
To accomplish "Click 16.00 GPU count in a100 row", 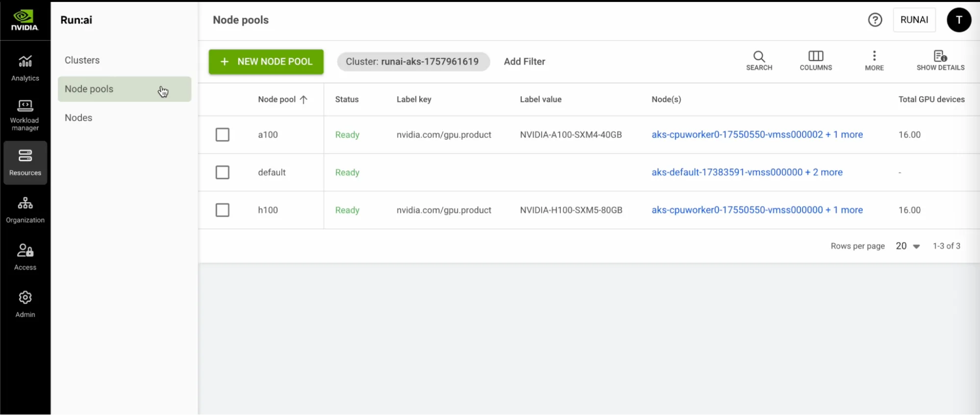I will click(x=909, y=135).
